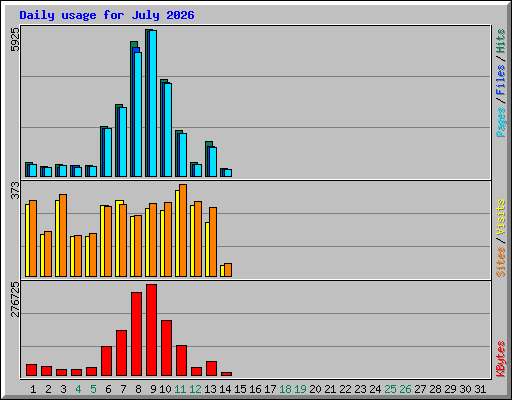This screenshot has width=512, height=400.
Task: Click the day 2 orange sites bar
Action: pos(48,254)
